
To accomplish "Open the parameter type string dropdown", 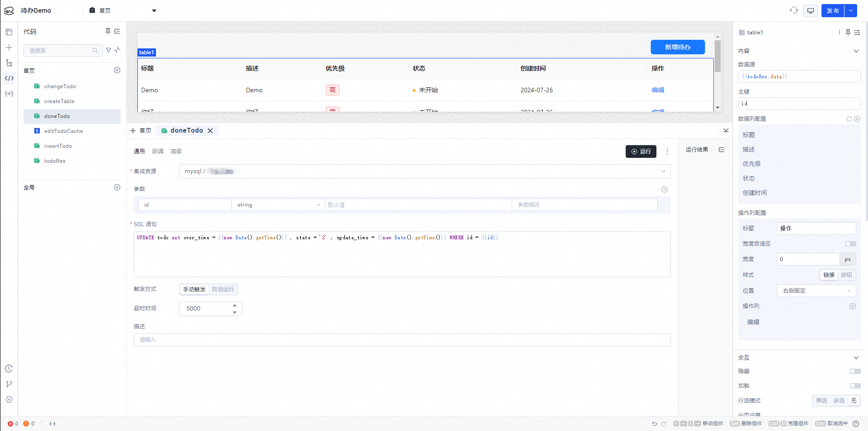I will [x=278, y=205].
